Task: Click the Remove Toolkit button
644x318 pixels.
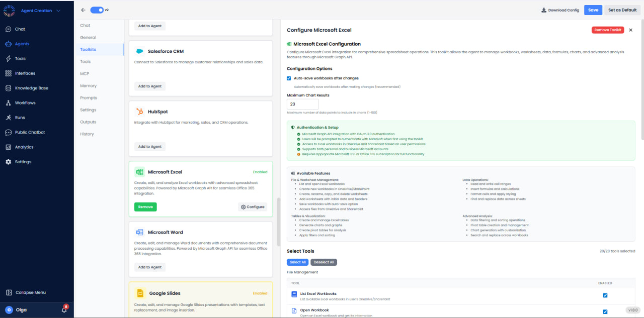Action: [608, 30]
